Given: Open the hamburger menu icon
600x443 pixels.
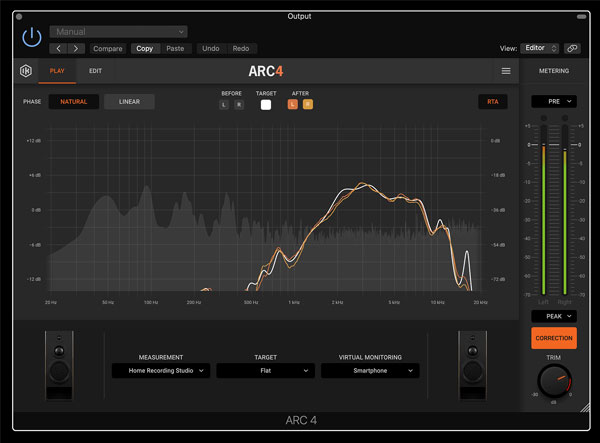Looking at the screenshot, I should click(x=506, y=71).
